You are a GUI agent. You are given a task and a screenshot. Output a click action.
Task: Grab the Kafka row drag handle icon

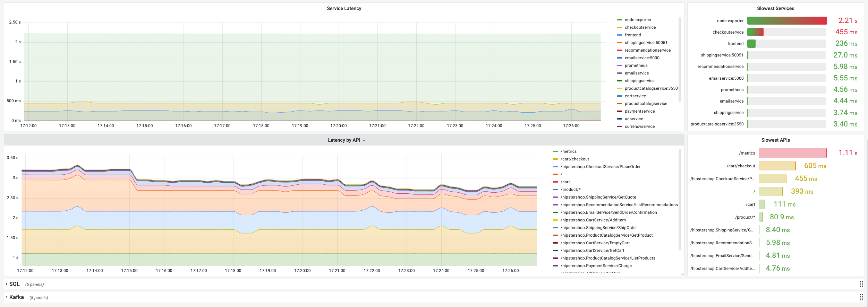click(861, 297)
